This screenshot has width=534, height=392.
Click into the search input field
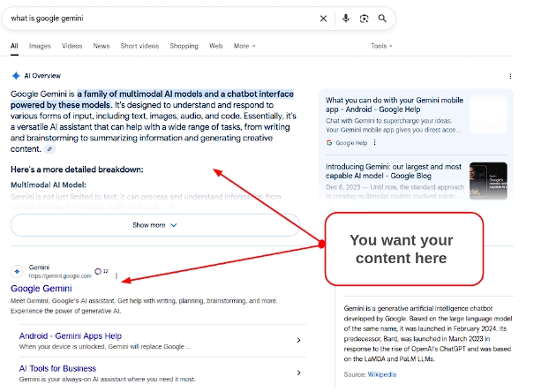tap(163, 19)
